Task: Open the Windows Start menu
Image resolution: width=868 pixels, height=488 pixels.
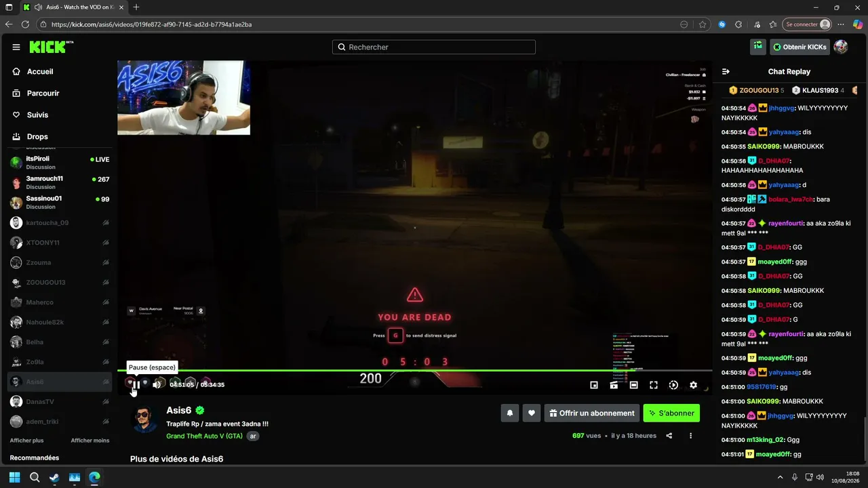Action: pos(14,477)
